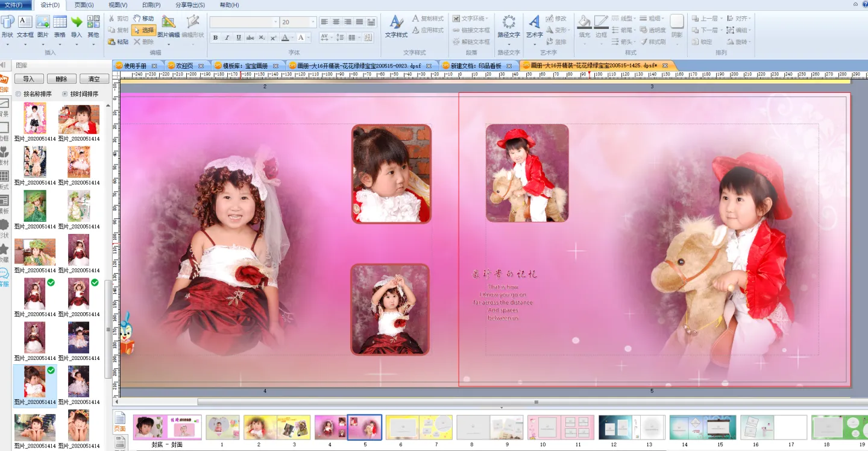This screenshot has height=451, width=868.
Task: Click the 导入 button in image library
Action: pyautogui.click(x=29, y=79)
